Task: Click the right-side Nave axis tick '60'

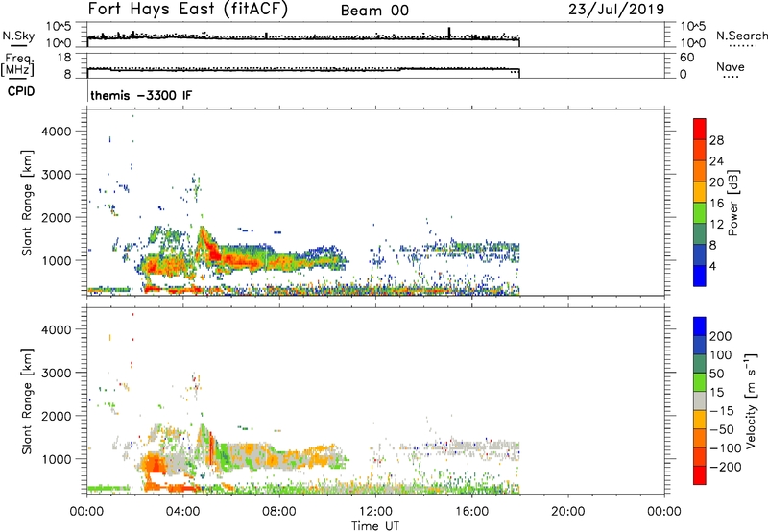Action: tap(687, 58)
